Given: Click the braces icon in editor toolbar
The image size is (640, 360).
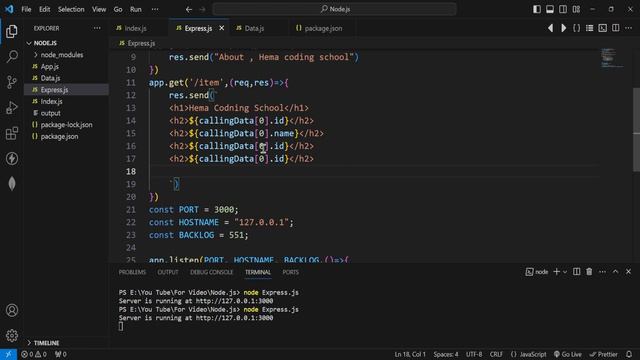Looking at the screenshot, I should [x=577, y=28].
